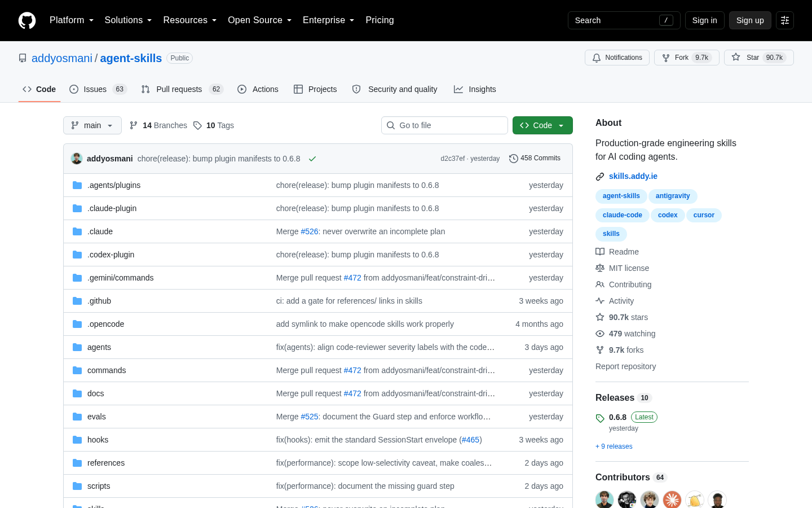Expand the Platform menu
812x508 pixels.
point(72,20)
